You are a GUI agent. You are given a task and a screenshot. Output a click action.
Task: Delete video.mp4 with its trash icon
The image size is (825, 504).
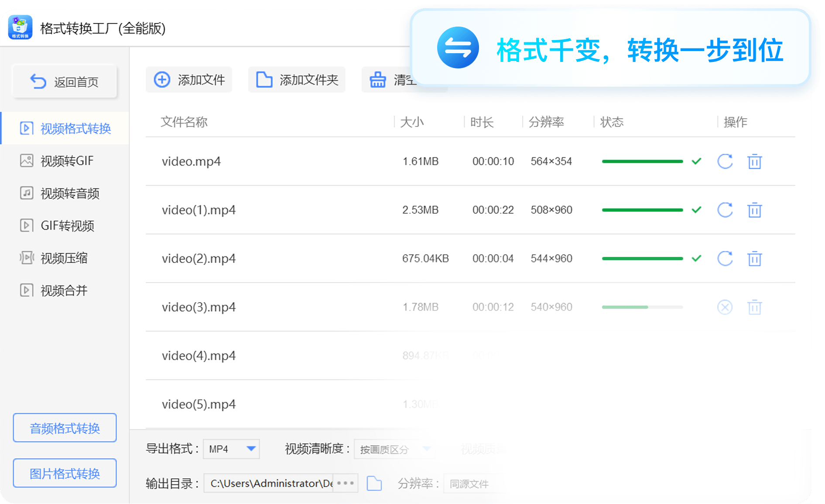[x=755, y=161]
